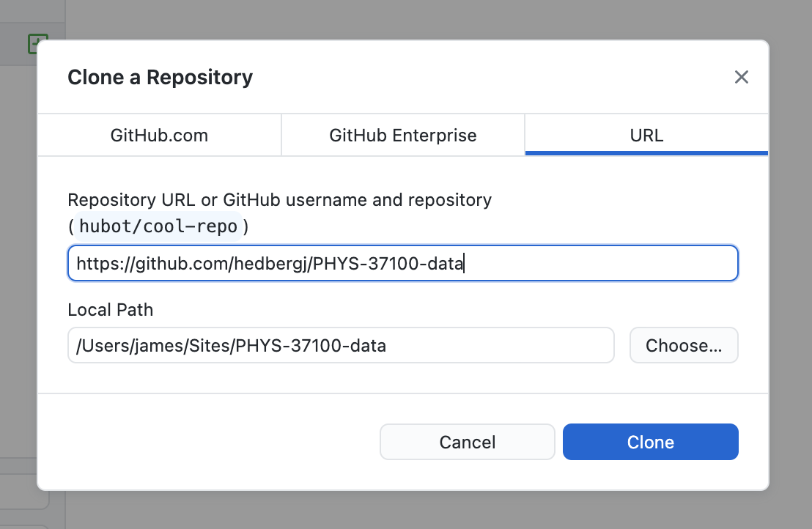This screenshot has width=812, height=529.
Task: Click the Local Path input field
Action: coord(341,345)
